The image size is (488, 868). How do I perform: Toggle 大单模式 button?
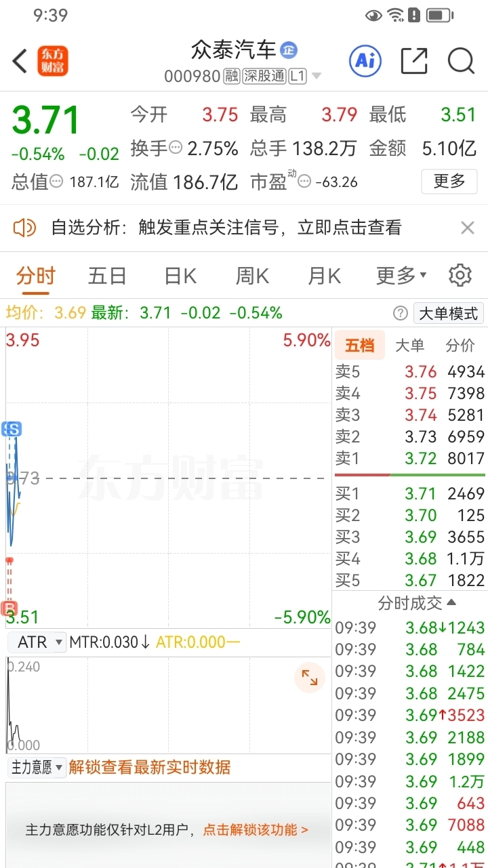pos(449,313)
